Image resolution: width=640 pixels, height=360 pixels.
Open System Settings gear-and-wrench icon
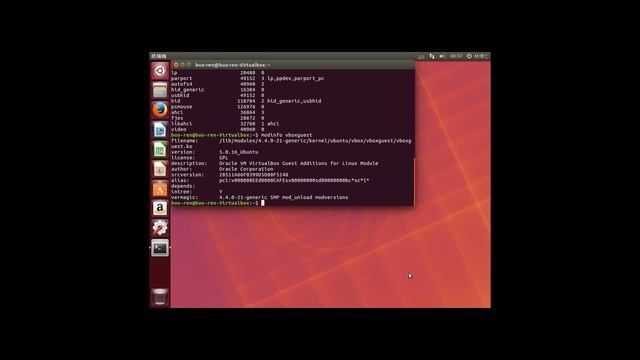pos(160,228)
